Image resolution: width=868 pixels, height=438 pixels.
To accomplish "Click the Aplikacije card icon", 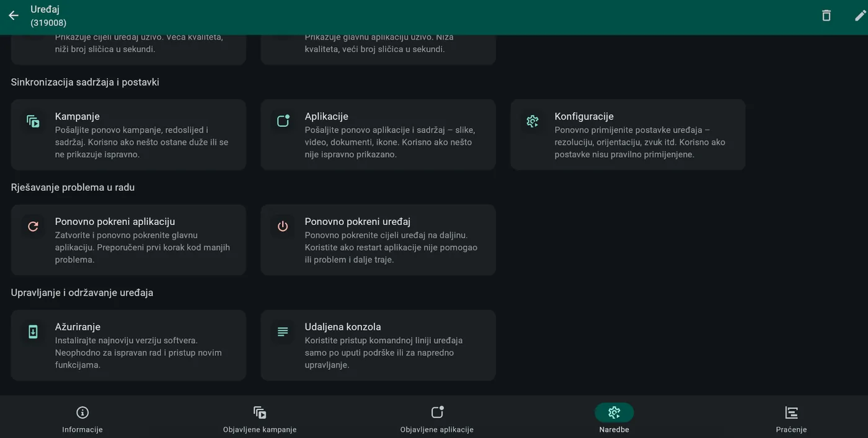I will (283, 121).
